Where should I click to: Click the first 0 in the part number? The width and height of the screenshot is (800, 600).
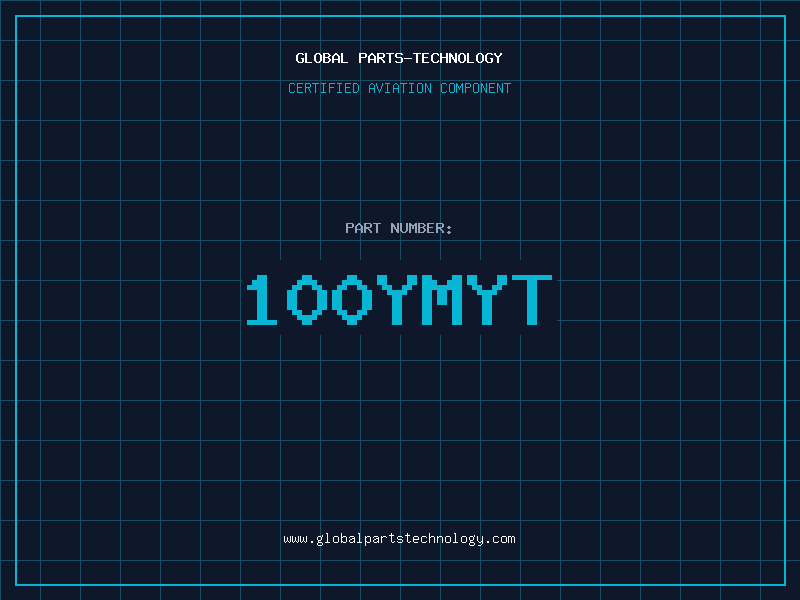(307, 300)
